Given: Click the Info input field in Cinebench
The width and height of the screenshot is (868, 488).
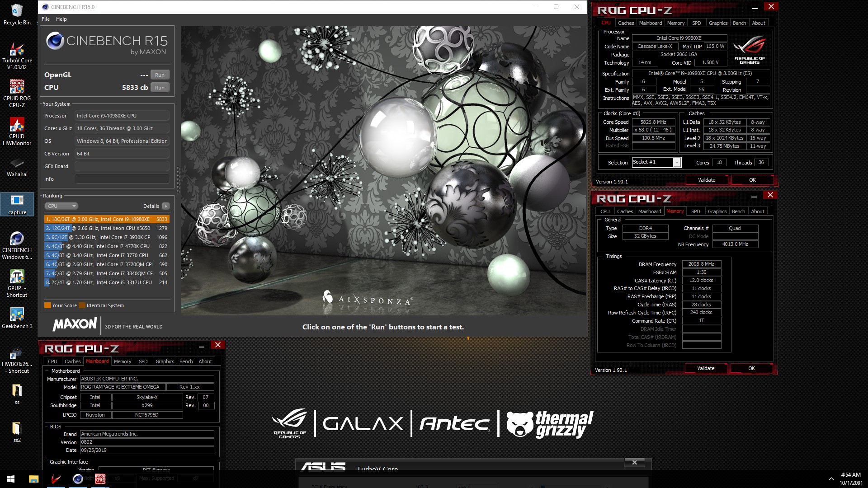Looking at the screenshot, I should click(x=122, y=179).
